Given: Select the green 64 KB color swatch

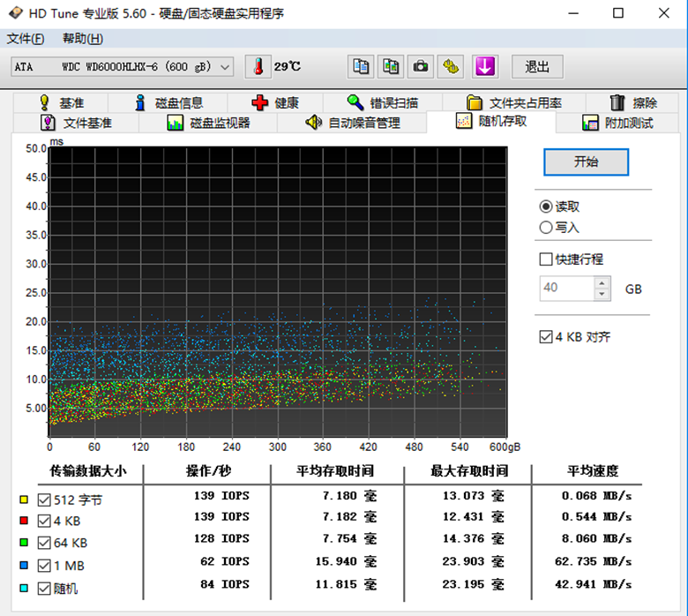Looking at the screenshot, I should pos(24,542).
